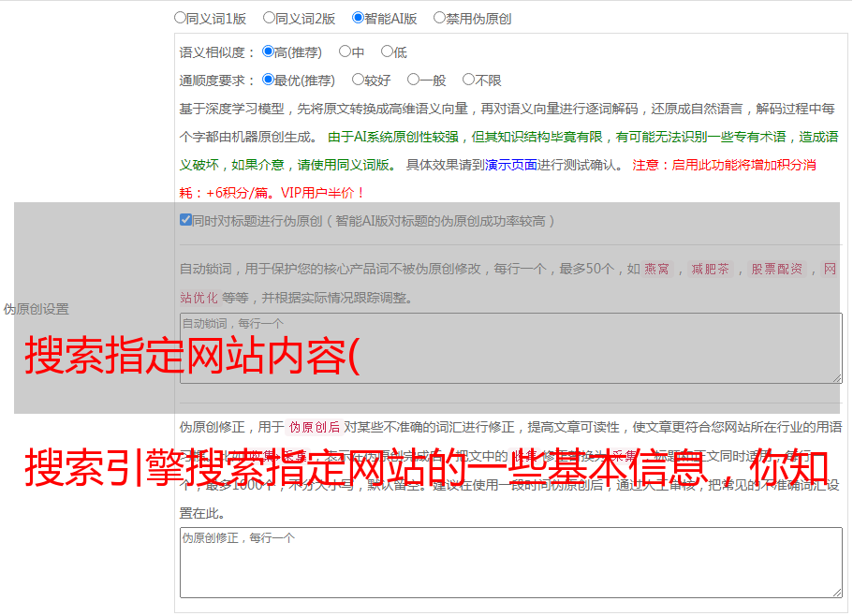Click resize grip of 自动锁词 textarea
The image size is (853, 616).
(837, 378)
